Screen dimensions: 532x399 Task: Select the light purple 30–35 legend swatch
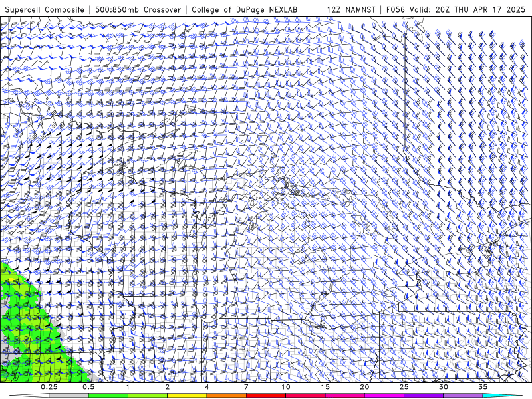coord(463,396)
